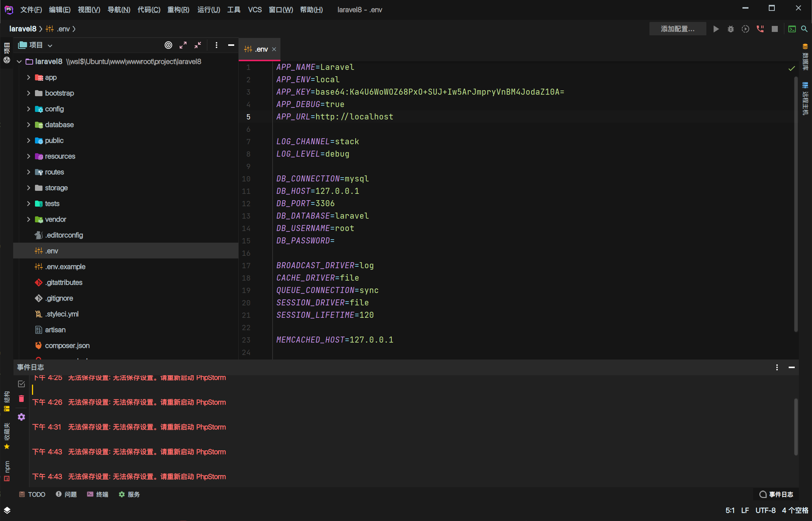Open the 导航(N) menu

coord(119,10)
